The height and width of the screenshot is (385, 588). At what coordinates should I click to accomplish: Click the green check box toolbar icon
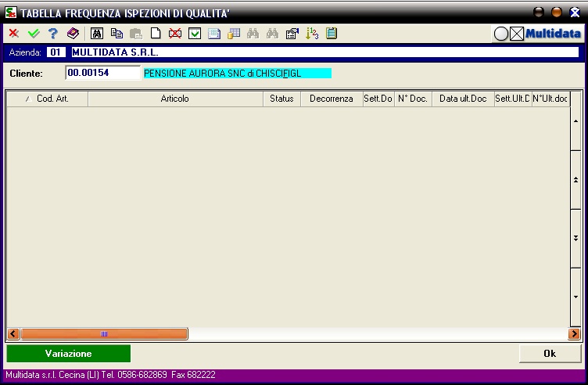tap(195, 34)
